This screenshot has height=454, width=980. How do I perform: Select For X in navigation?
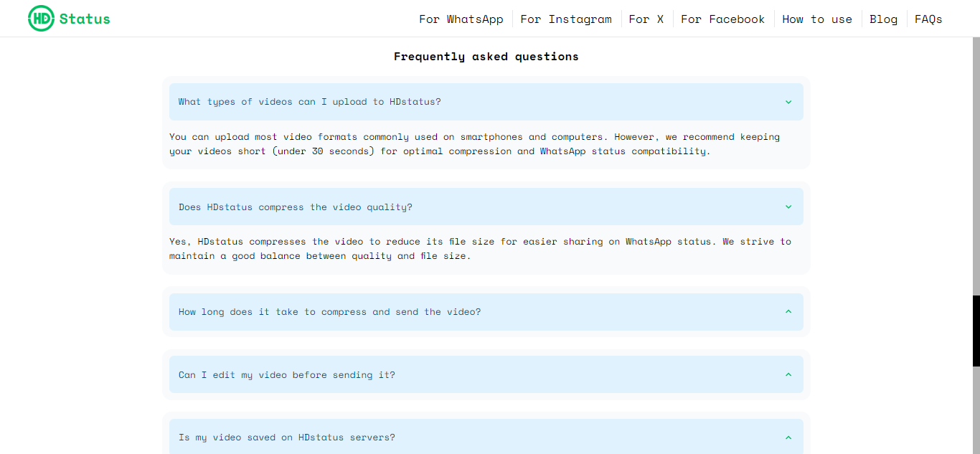click(x=646, y=19)
